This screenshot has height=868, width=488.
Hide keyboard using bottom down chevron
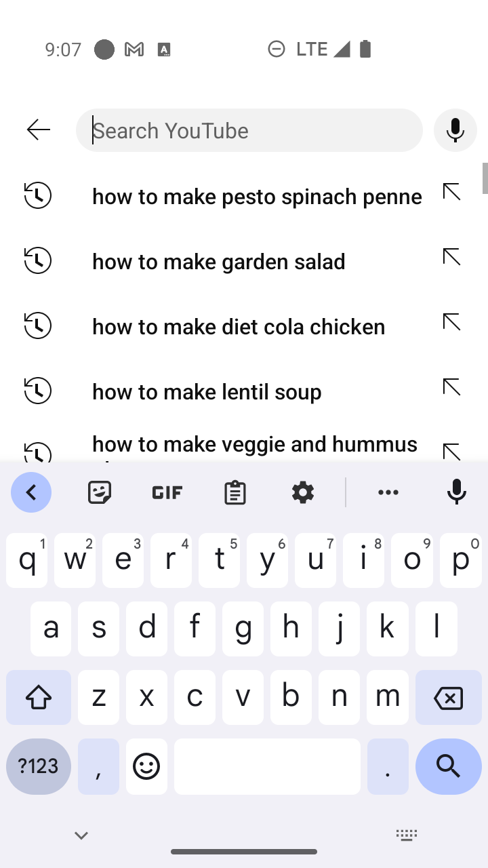tap(81, 835)
